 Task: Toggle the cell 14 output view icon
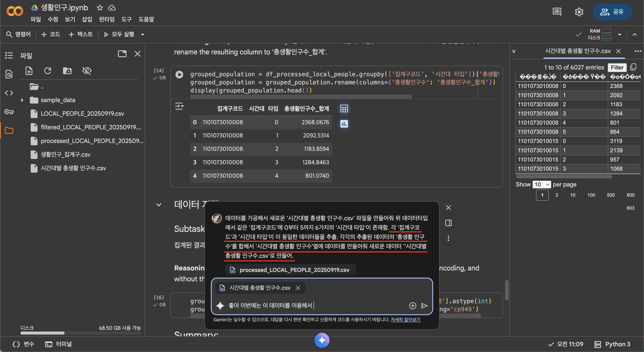coord(179,106)
